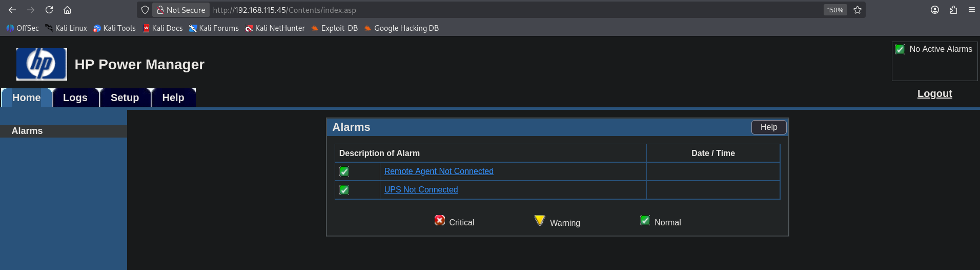Open the Firefox hamburger menu
The image size is (980, 270).
click(x=971, y=10)
